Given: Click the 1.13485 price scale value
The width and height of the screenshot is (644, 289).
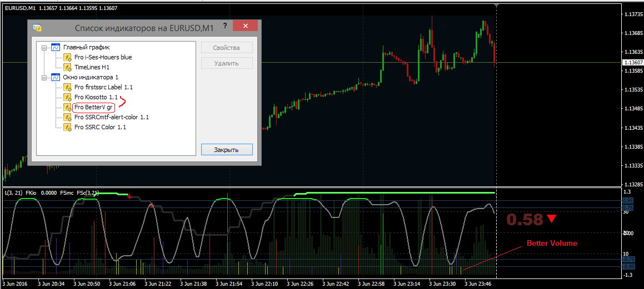Looking at the screenshot, I should coord(633,109).
